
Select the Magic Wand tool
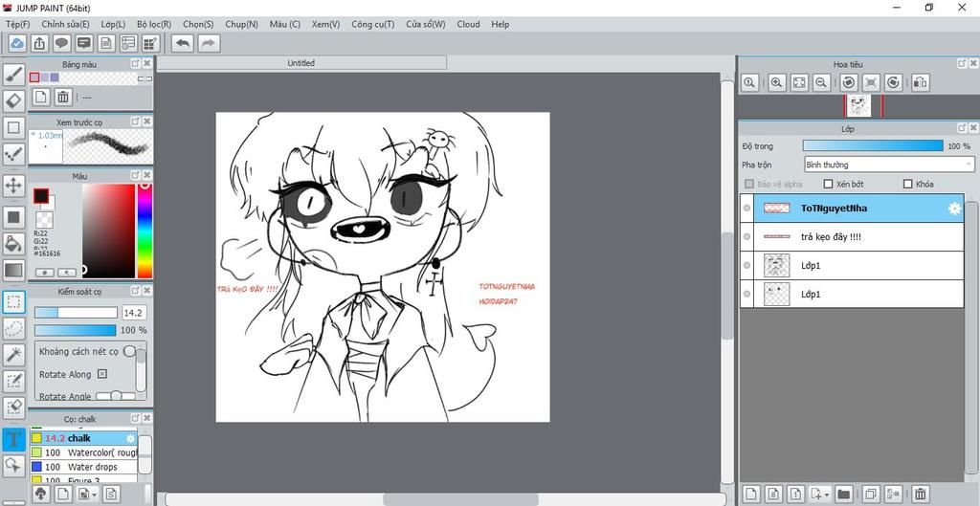pos(13,354)
